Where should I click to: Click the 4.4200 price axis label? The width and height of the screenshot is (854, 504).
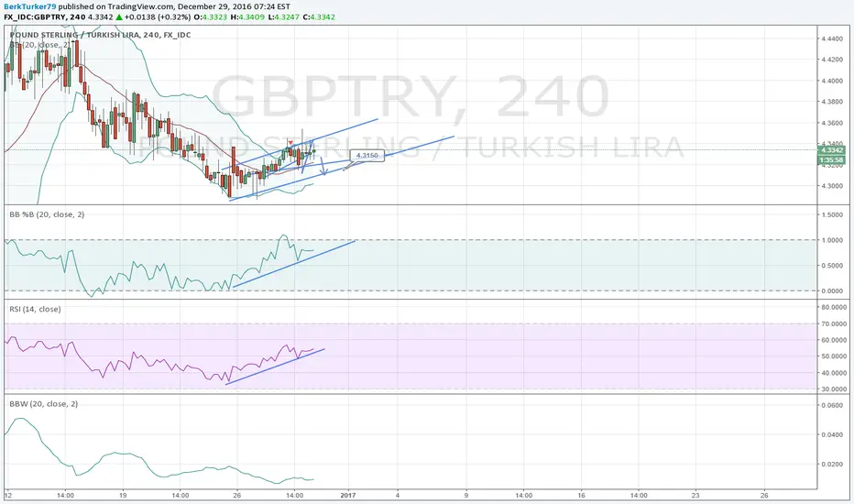(x=832, y=60)
